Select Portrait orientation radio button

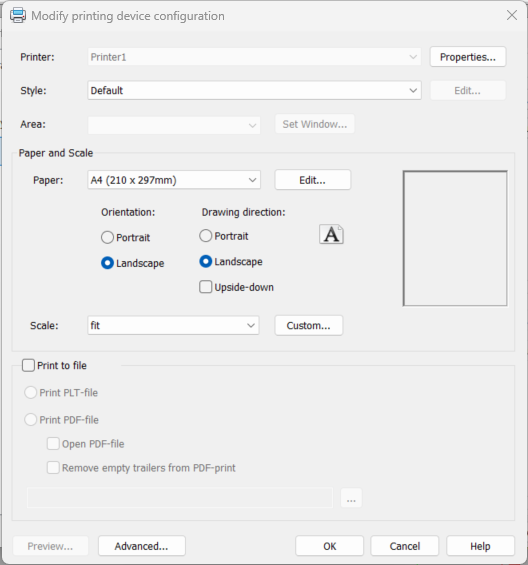click(x=107, y=237)
